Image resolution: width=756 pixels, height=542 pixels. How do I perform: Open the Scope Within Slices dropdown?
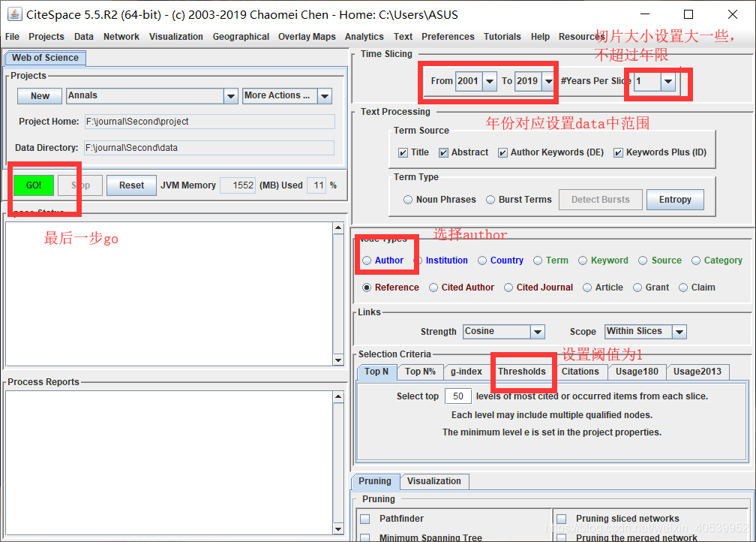tap(679, 332)
